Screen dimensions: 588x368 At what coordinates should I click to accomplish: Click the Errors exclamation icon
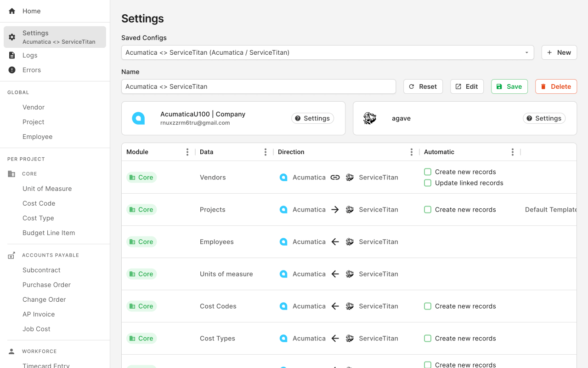(x=12, y=70)
